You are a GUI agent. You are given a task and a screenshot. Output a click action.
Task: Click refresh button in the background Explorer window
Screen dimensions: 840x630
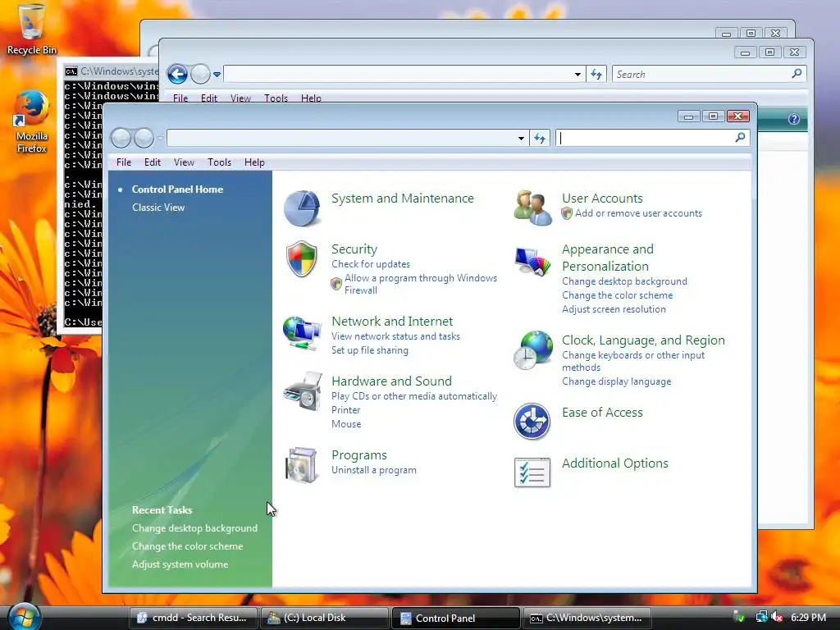[x=596, y=74]
